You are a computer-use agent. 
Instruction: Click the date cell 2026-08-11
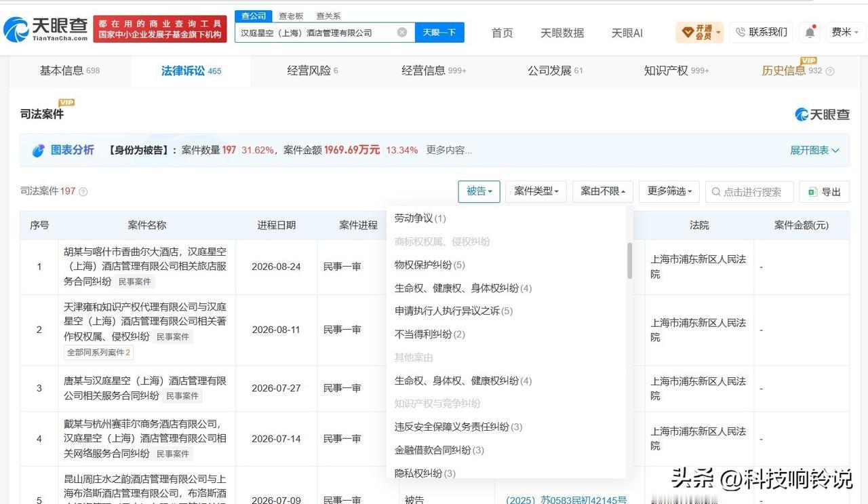pos(276,330)
